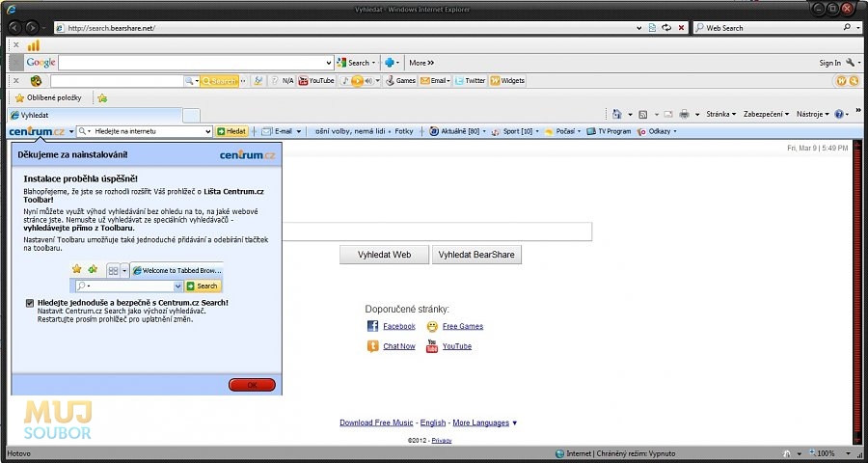The width and height of the screenshot is (868, 463).
Task: Click the orange play button on the toolbar
Action: (x=357, y=81)
